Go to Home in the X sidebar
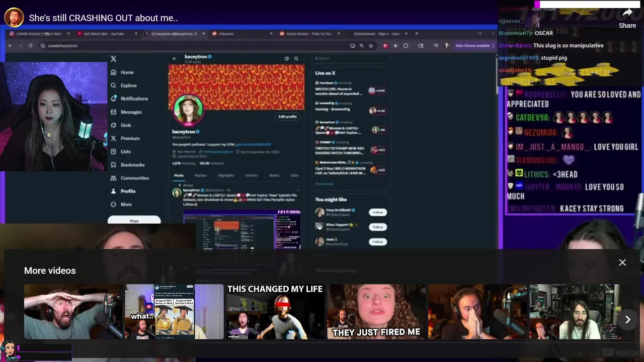Image resolution: width=644 pixels, height=362 pixels. click(122, 72)
